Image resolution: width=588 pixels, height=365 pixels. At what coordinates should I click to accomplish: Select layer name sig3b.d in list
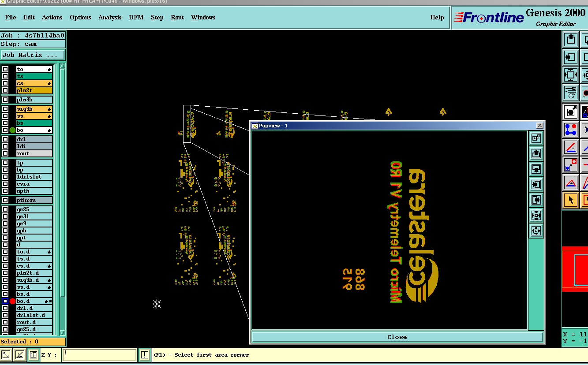tap(34, 280)
